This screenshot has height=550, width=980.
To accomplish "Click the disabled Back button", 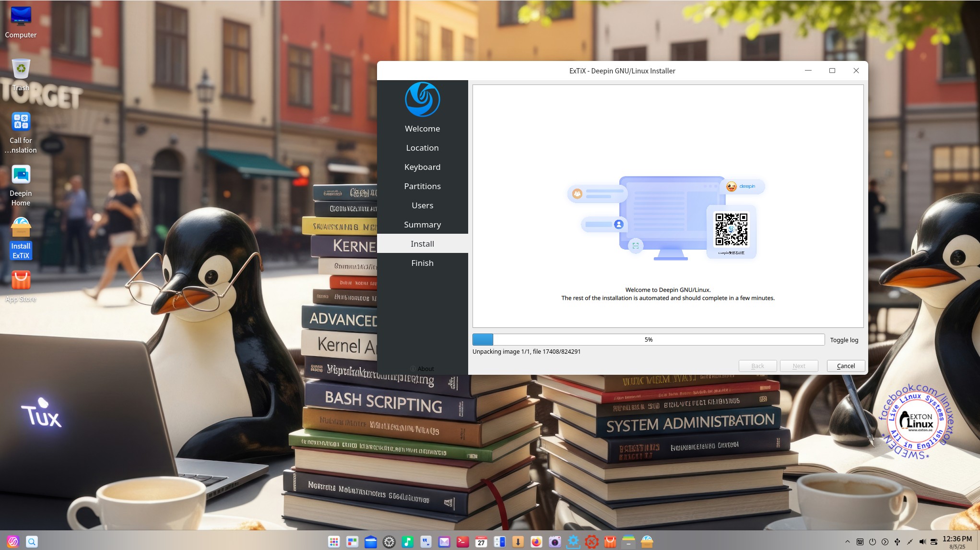I will (757, 366).
